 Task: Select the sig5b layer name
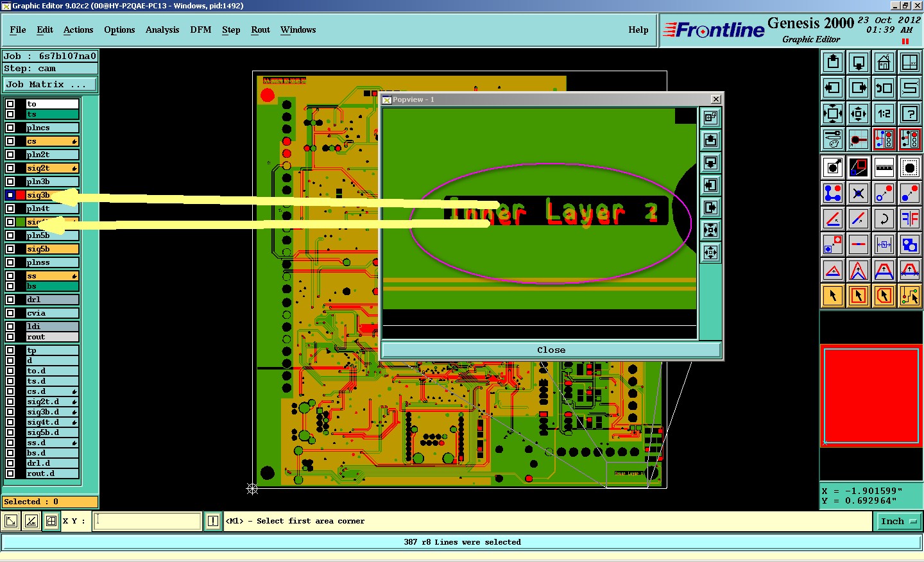pyautogui.click(x=53, y=249)
